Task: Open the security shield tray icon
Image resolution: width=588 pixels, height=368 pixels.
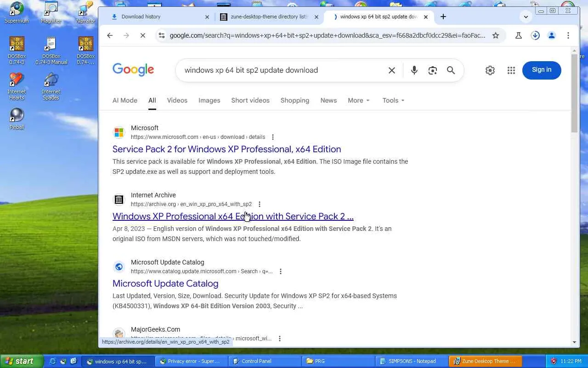Action: click(x=554, y=361)
